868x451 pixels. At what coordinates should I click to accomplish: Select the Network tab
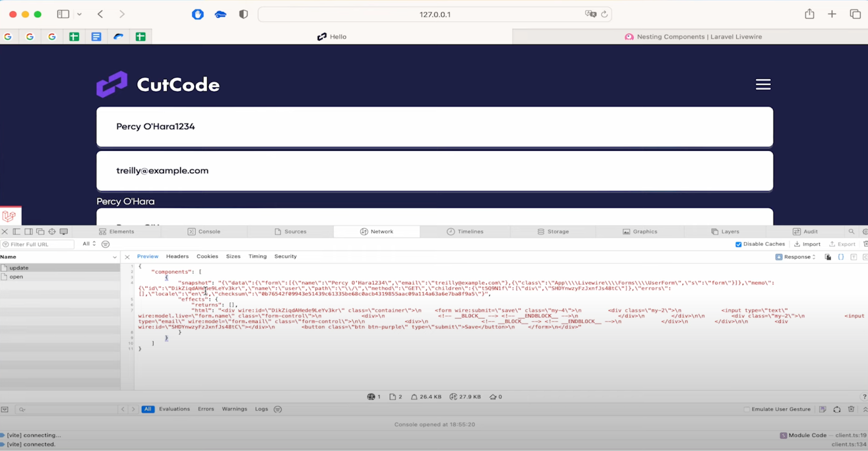376,231
